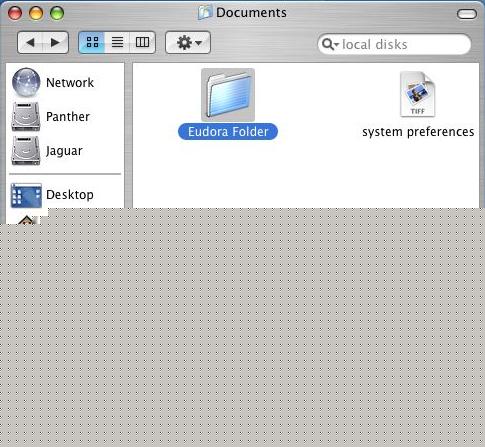485x447 pixels.
Task: Click the Home house icon in sidebar
Action: 27,220
